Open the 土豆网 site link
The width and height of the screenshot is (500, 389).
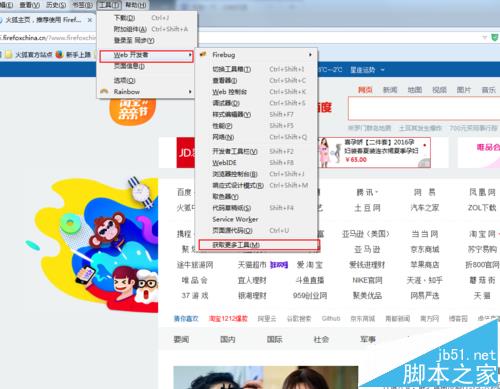367,208
